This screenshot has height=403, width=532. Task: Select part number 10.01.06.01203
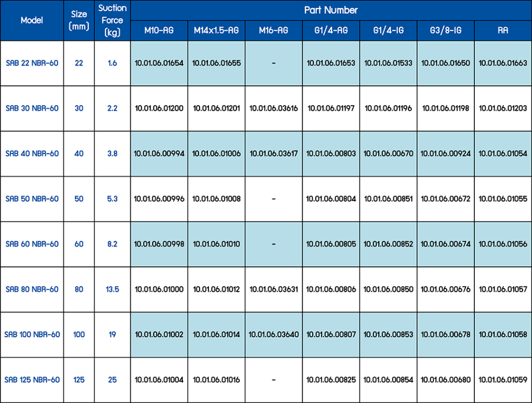[503, 108]
